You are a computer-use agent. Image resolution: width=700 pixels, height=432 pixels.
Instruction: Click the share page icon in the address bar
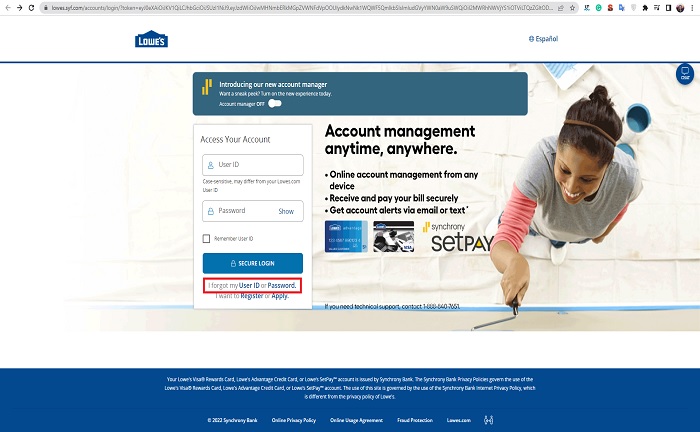pyautogui.click(x=561, y=8)
